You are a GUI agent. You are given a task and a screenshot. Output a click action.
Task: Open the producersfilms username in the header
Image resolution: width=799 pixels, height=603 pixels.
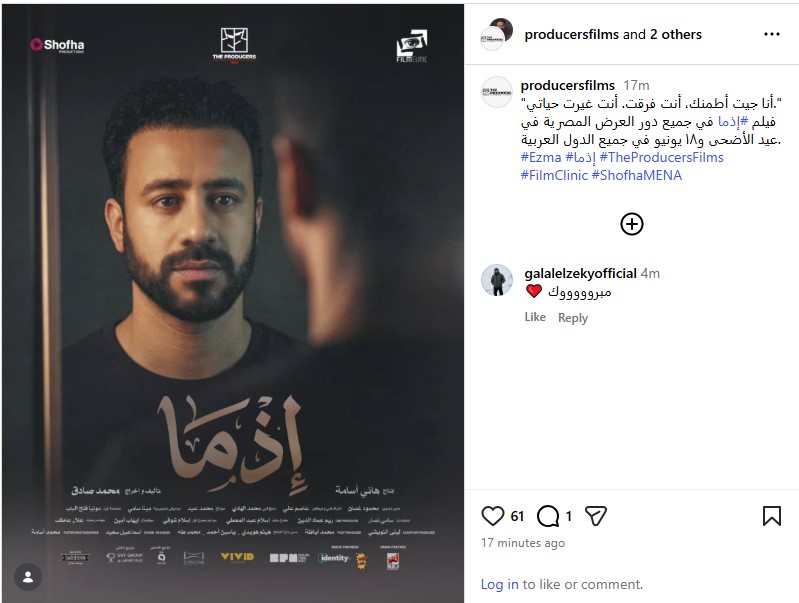click(572, 34)
